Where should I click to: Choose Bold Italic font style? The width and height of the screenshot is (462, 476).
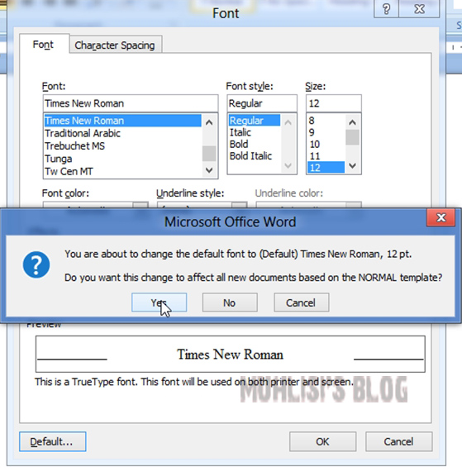(255, 156)
